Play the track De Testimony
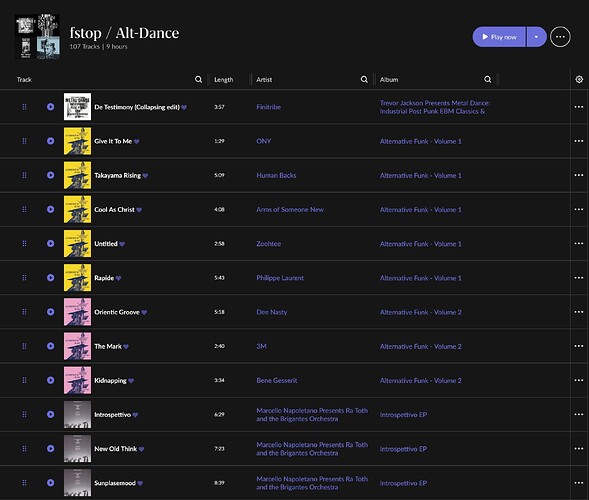 [x=50, y=107]
